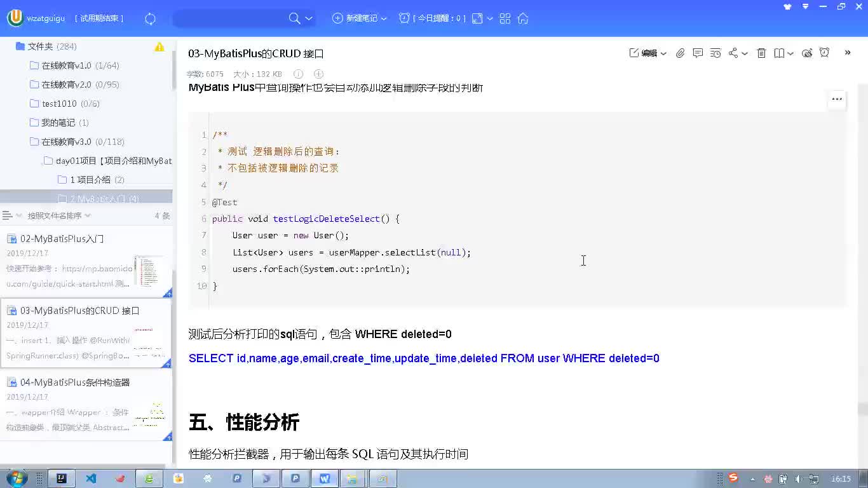
Task: Click inside the search input field
Action: point(231,18)
